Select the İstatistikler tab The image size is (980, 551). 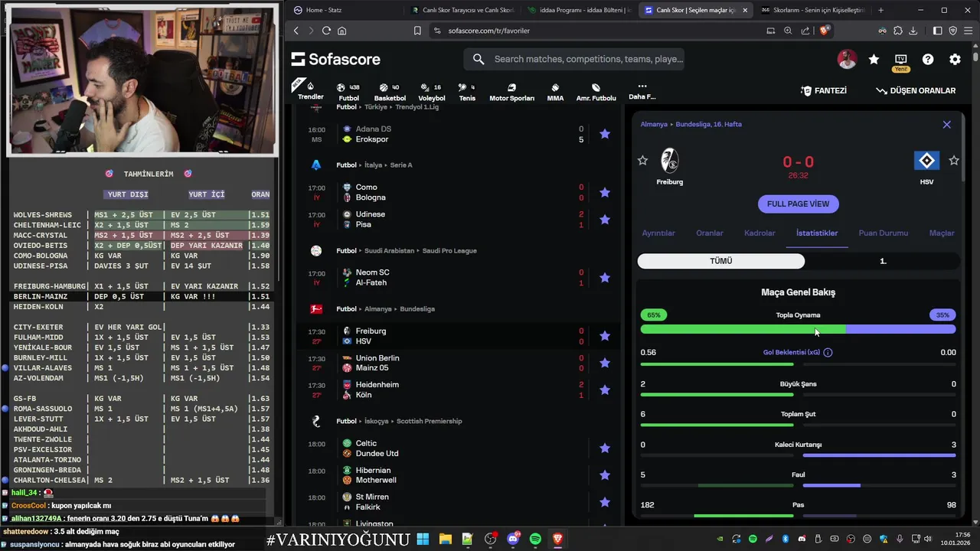point(817,233)
